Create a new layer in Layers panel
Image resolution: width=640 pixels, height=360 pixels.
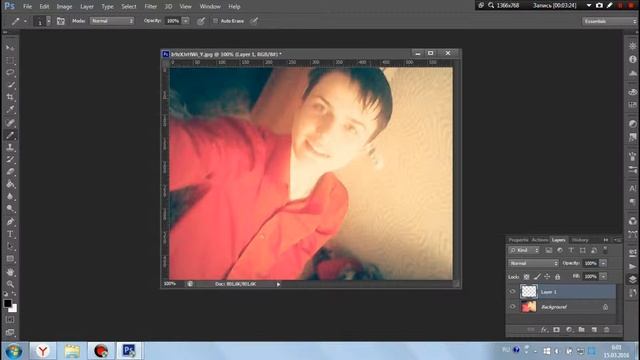tap(594, 330)
